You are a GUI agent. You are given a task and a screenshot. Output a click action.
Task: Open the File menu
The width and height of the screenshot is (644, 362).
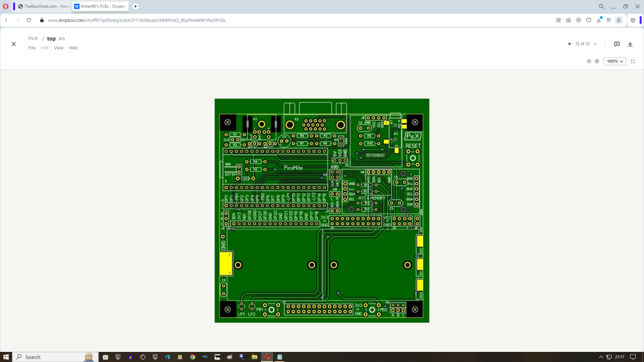(32, 48)
